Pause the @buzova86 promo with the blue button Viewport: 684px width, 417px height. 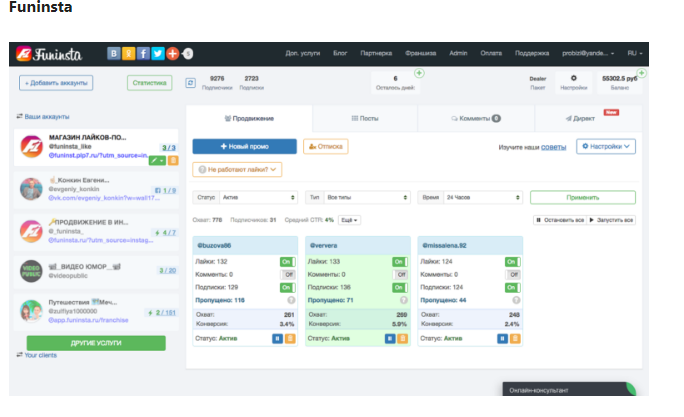pos(277,338)
